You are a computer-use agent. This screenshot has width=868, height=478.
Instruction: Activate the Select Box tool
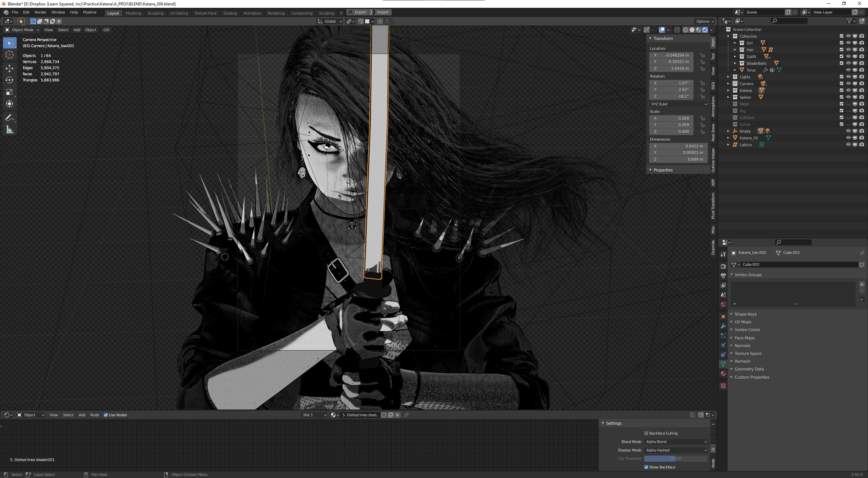[9, 43]
